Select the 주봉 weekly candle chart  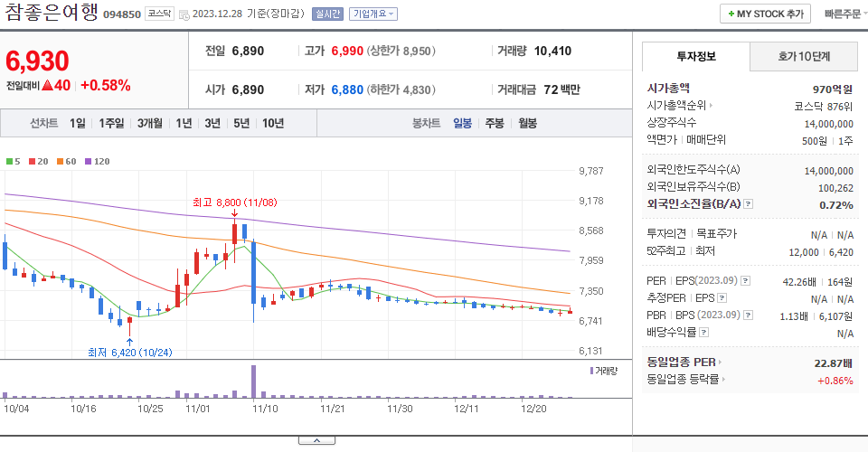(495, 123)
